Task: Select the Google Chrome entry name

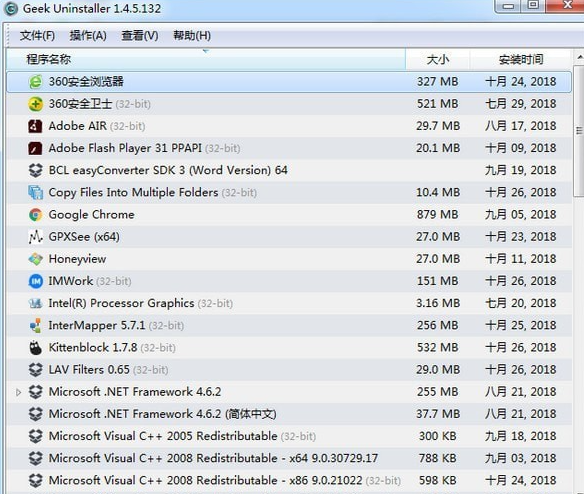Action: pos(91,215)
